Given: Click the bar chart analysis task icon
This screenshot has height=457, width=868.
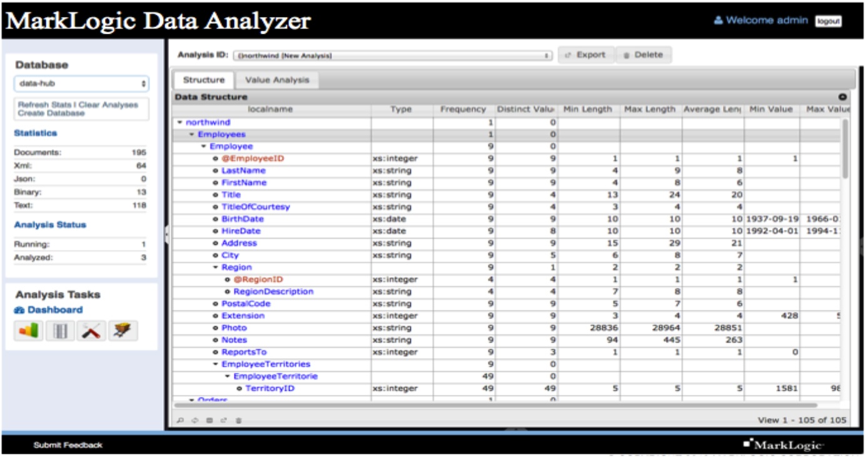Looking at the screenshot, I should coord(28,331).
